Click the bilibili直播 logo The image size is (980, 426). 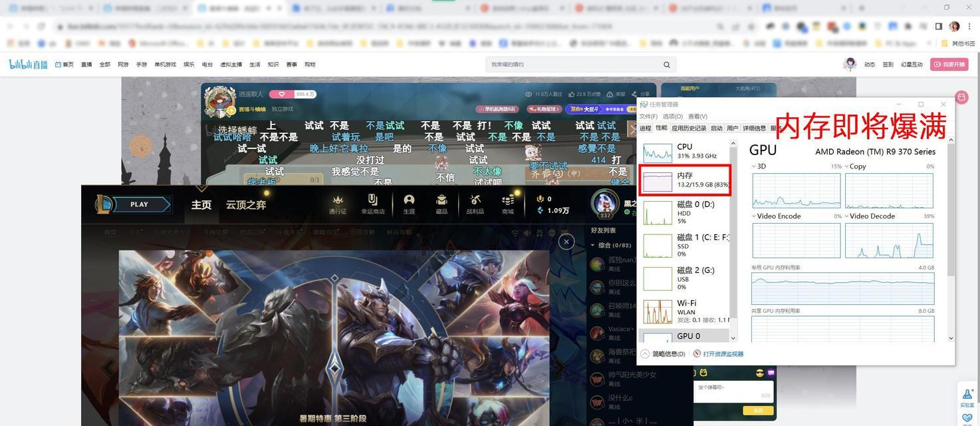[x=28, y=65]
